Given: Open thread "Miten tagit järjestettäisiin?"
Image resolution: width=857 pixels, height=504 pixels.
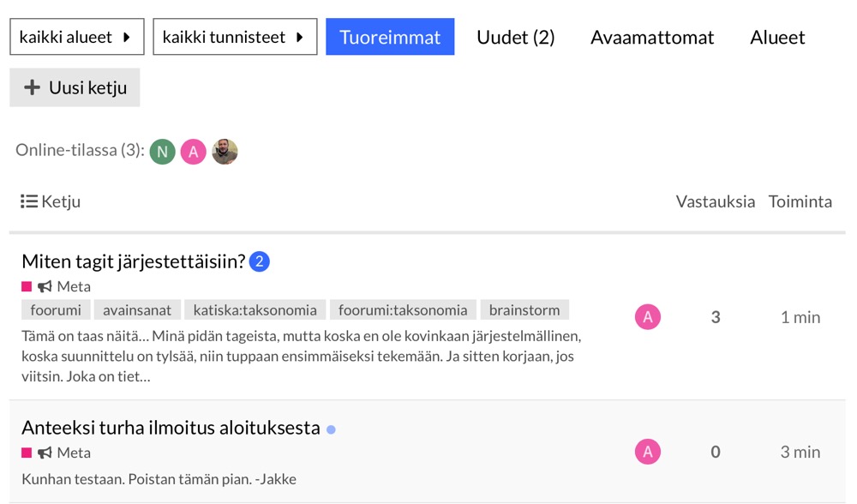Looking at the screenshot, I should click(134, 261).
